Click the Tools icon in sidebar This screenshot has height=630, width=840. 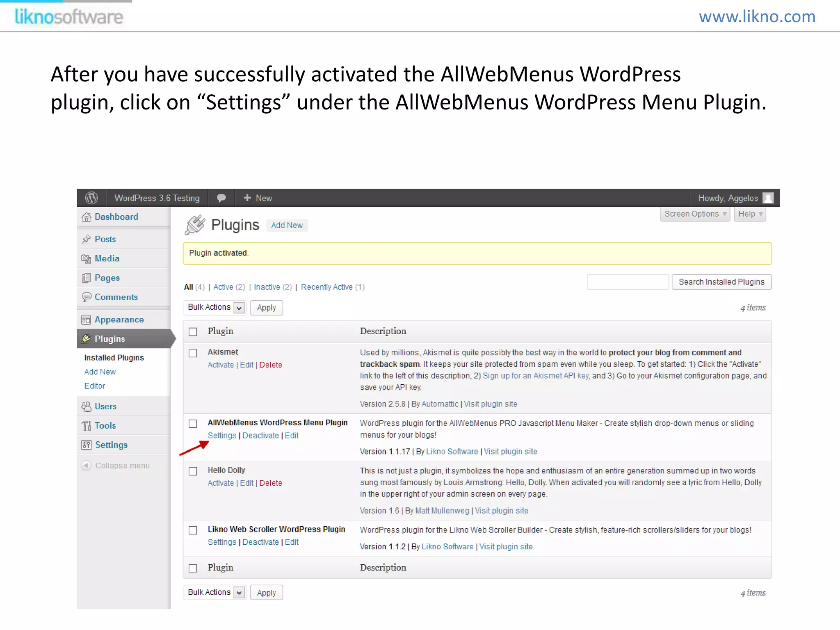click(86, 426)
